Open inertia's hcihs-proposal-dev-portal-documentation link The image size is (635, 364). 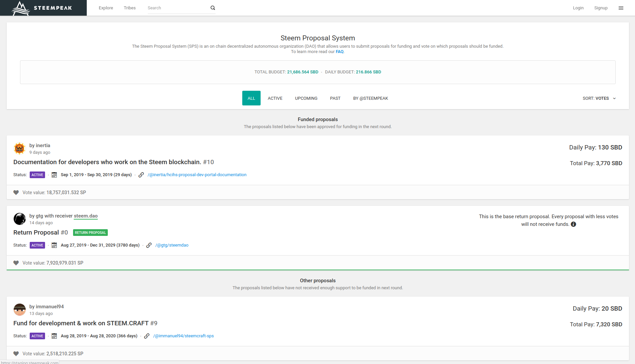click(x=197, y=175)
